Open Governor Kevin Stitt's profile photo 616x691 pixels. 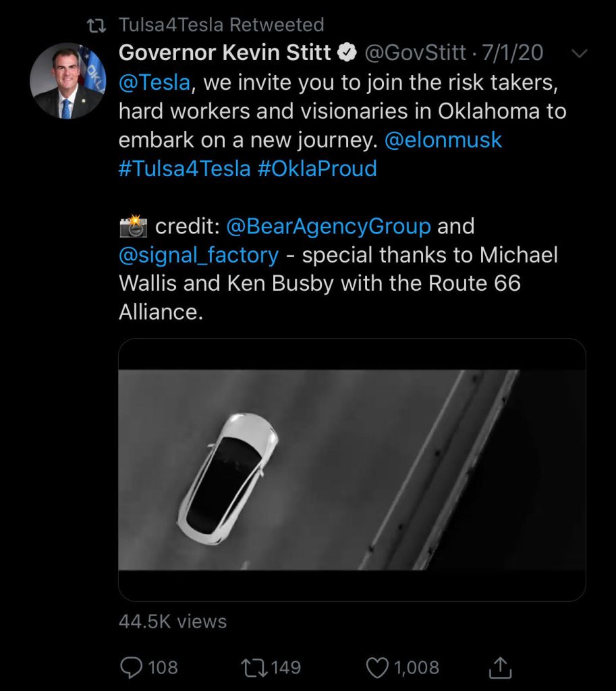(67, 81)
